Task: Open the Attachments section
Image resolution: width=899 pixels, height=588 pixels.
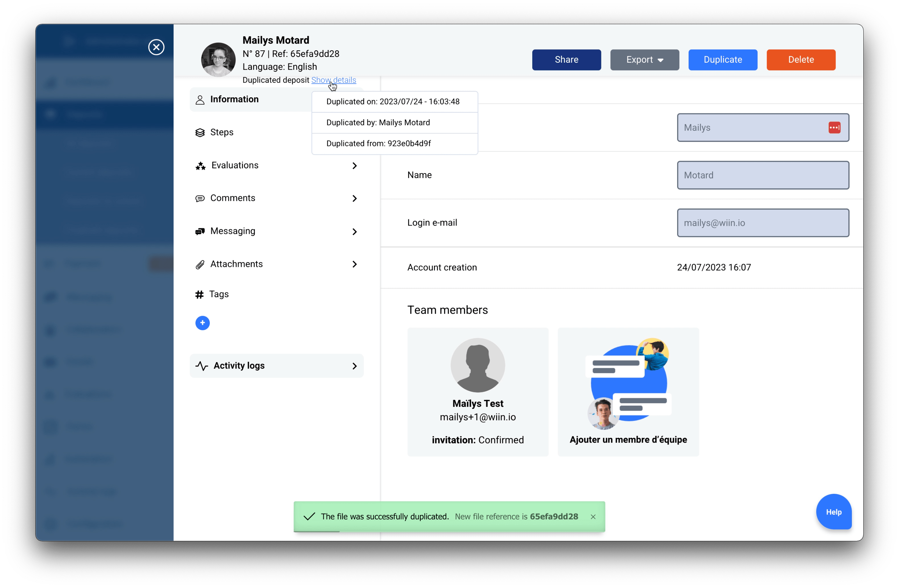Action: (277, 264)
